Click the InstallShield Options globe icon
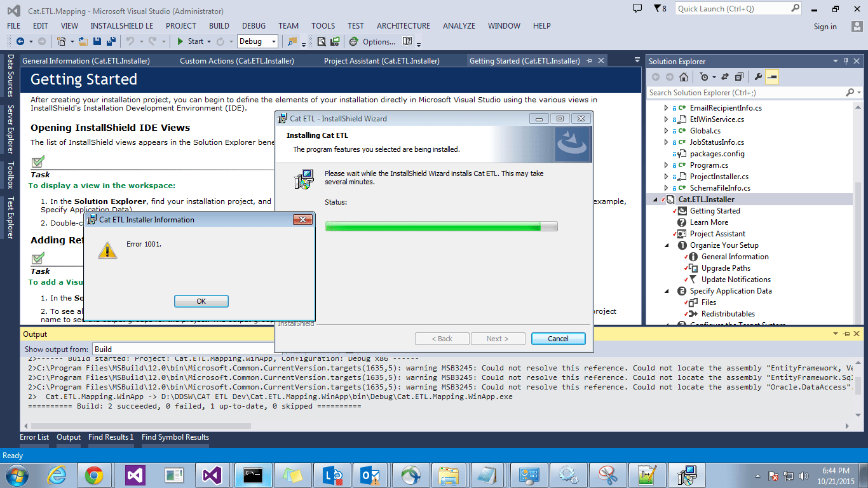This screenshot has width=868, height=488. (x=354, y=41)
